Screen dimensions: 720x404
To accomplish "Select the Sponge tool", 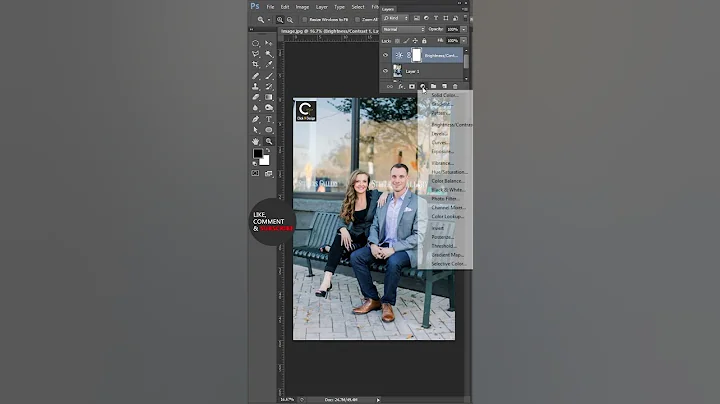I will 269,108.
